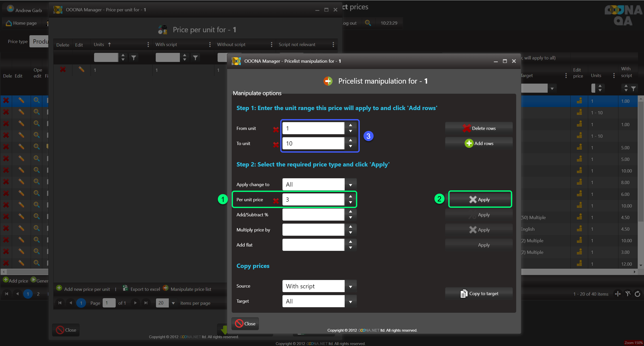Delete the units row with the red X icon

tap(63, 70)
